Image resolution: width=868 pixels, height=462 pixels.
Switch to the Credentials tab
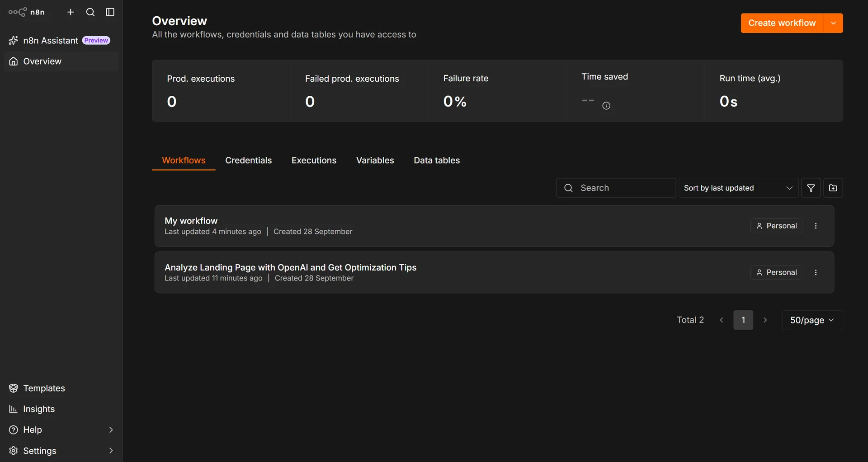coord(248,160)
